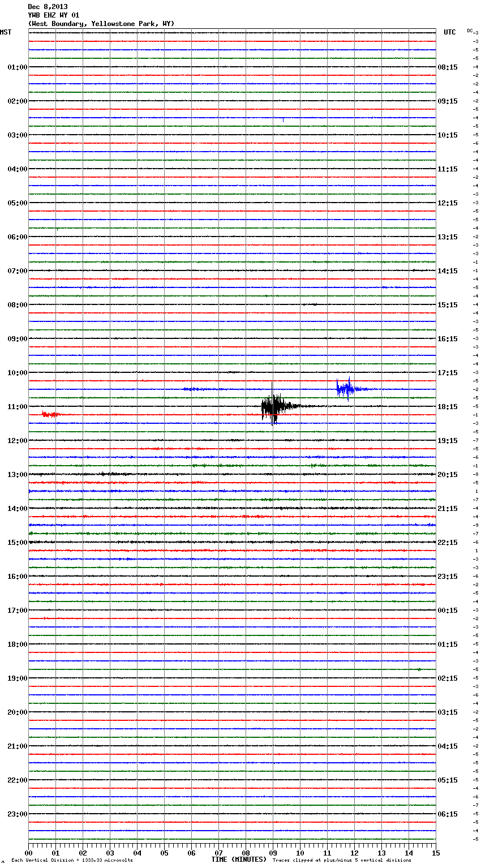The image size is (481, 868).
Task: Click the '19:00' MST hour label
Action: tap(18, 678)
